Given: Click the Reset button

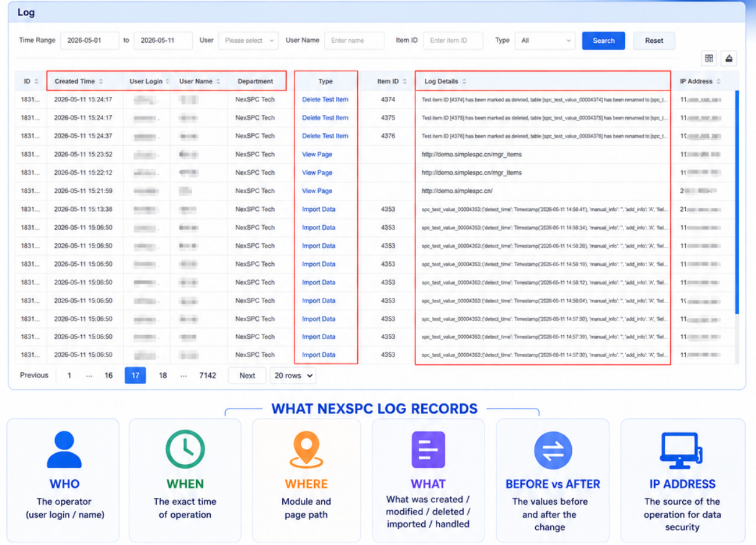Looking at the screenshot, I should click(654, 41).
